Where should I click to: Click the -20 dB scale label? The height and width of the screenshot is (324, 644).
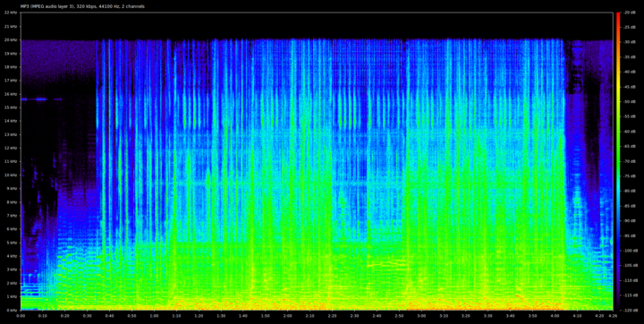(x=630, y=13)
